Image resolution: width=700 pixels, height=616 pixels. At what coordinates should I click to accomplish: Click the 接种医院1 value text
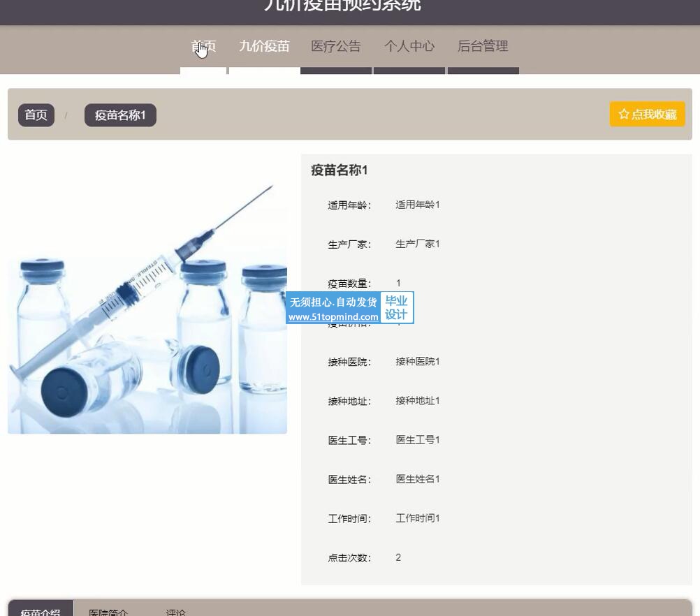point(418,362)
